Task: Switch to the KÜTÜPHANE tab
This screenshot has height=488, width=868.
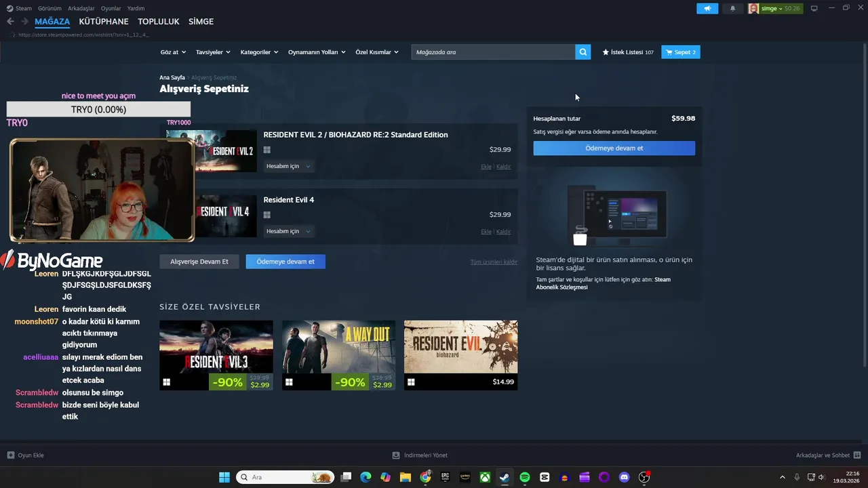Action: pos(104,22)
